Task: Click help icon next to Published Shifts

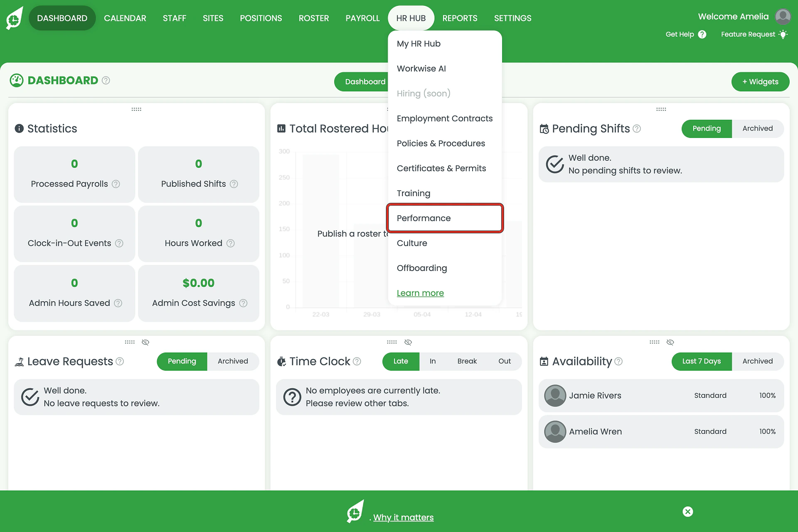Action: click(x=234, y=184)
